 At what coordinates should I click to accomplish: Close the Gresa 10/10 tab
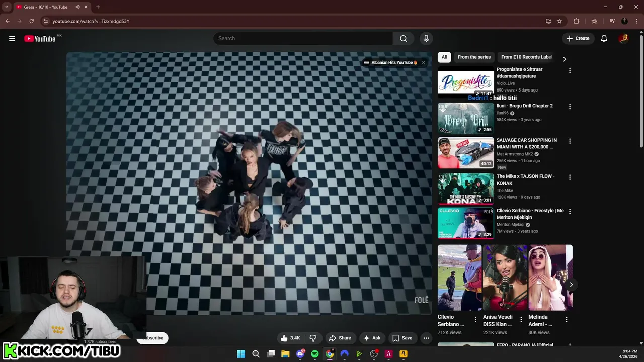pos(86,7)
